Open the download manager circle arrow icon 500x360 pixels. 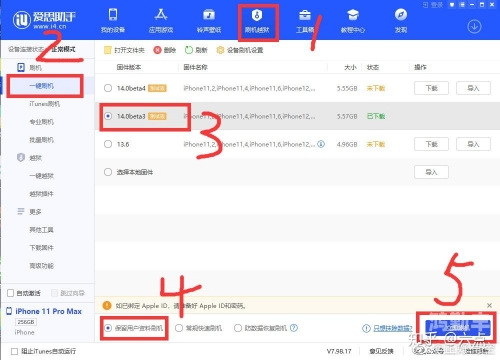474,26
